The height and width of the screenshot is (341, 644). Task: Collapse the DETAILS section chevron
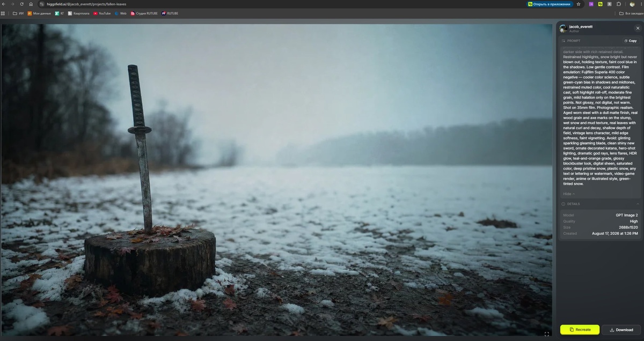638,204
